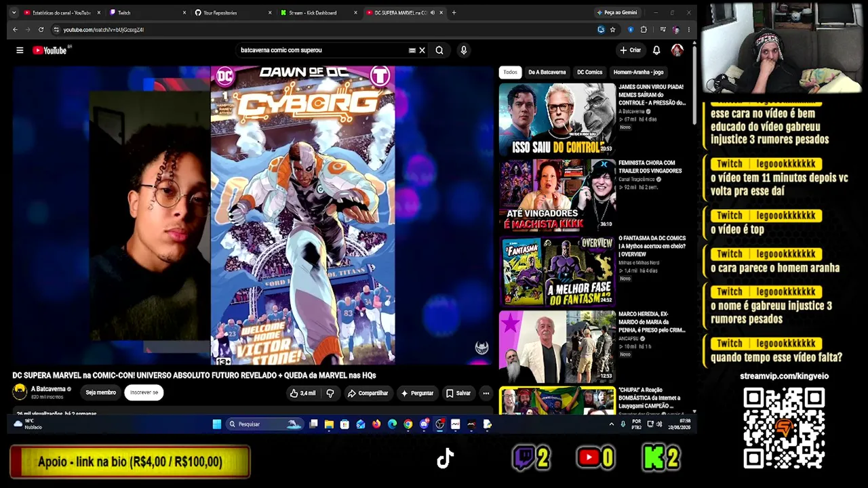Image resolution: width=868 pixels, height=488 pixels.
Task: Open the taskbar clock showing 07:38
Action: point(679,424)
